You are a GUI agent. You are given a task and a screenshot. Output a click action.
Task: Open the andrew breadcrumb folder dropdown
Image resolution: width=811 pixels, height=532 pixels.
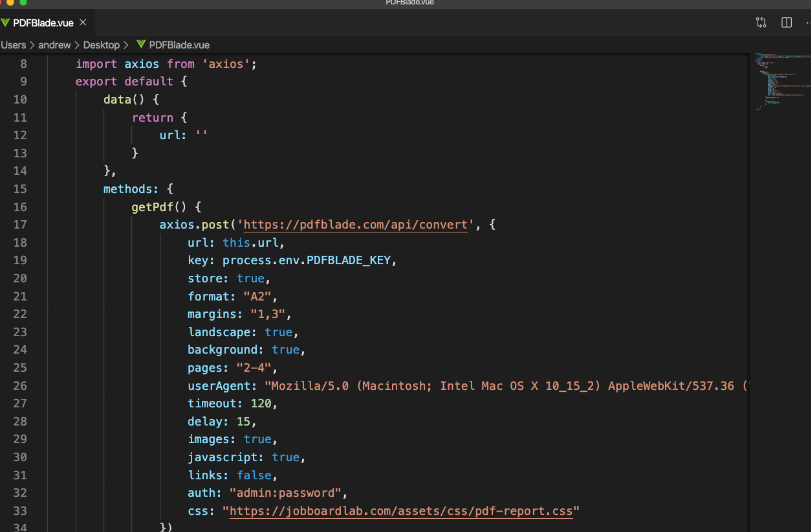[x=54, y=45]
